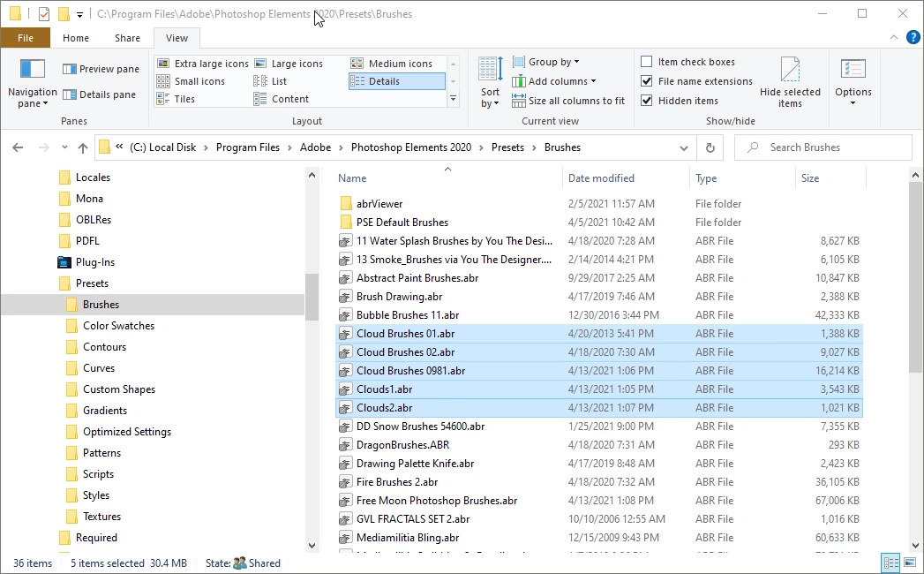Toggle the Preview pane

[101, 69]
